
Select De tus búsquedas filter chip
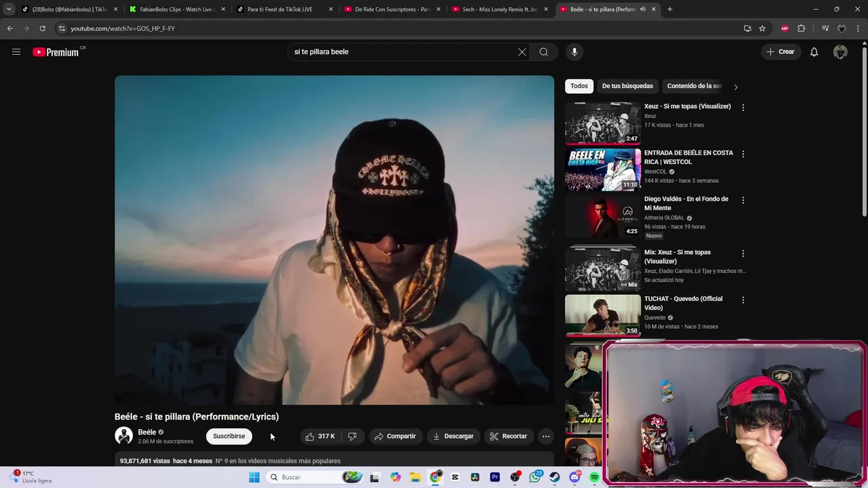(627, 86)
